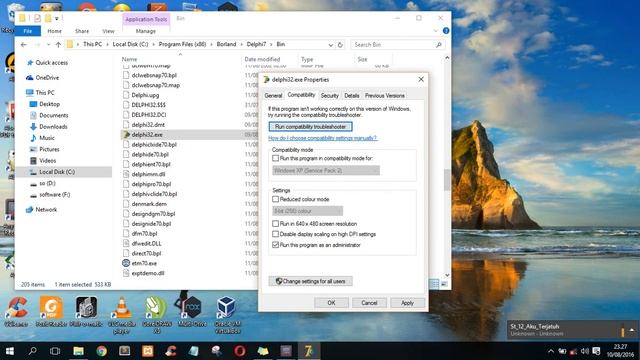Open Google Chrome from the taskbar

(102, 351)
